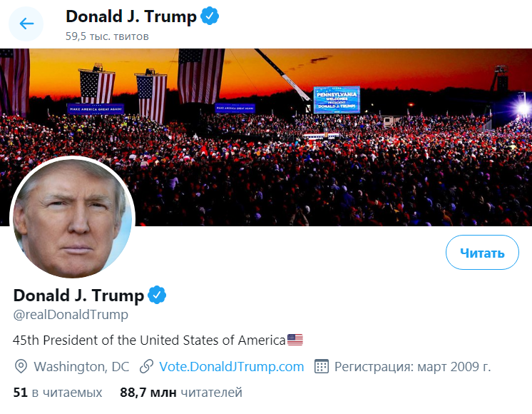Click the verified badge in top header
Image resolution: width=532 pixels, height=414 pixels.
tap(209, 16)
